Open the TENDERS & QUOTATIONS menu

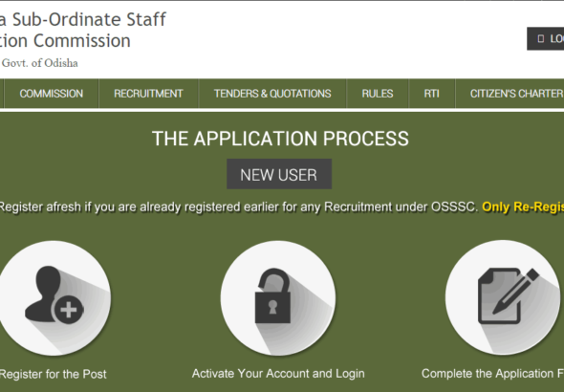(272, 94)
